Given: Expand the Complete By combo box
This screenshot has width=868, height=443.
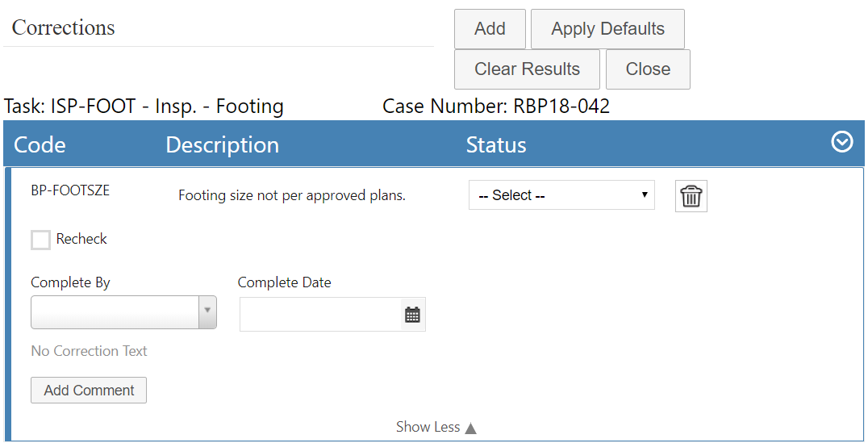Looking at the screenshot, I should (207, 311).
